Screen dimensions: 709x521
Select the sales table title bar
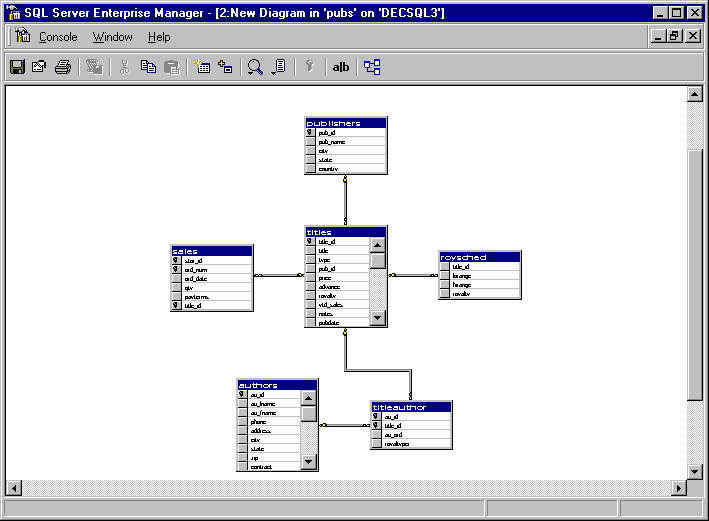(x=212, y=251)
